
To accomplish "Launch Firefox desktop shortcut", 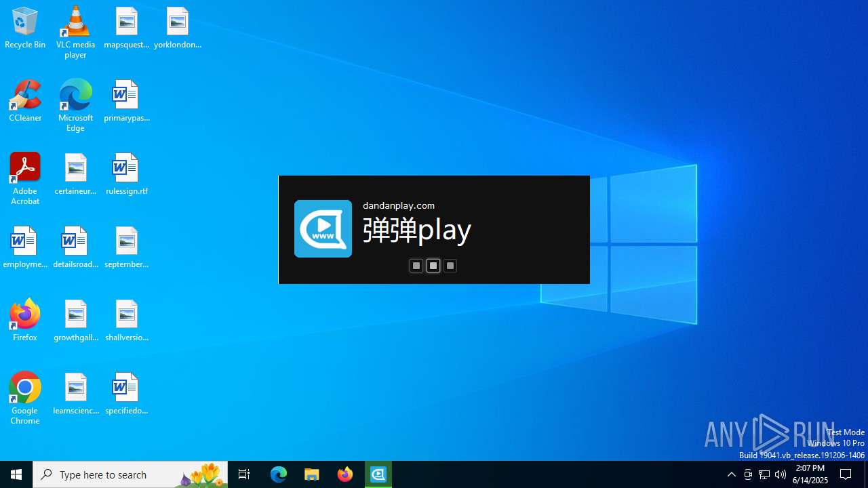I will [25, 321].
